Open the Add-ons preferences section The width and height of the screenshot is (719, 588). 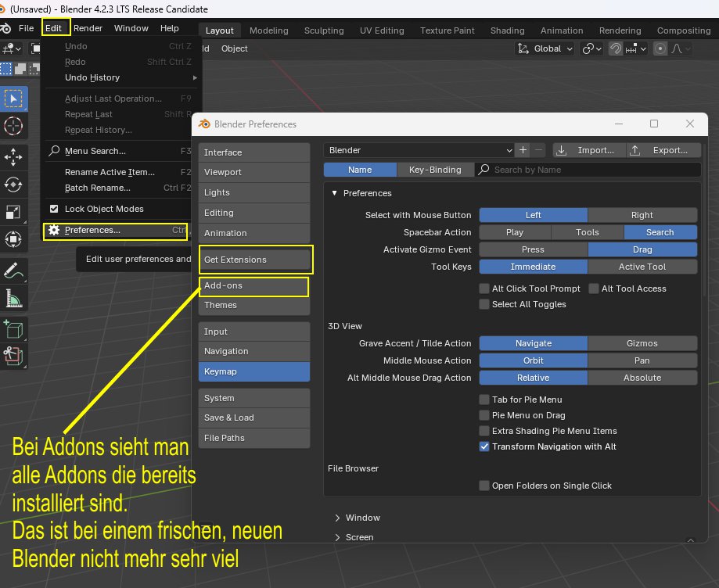point(254,285)
